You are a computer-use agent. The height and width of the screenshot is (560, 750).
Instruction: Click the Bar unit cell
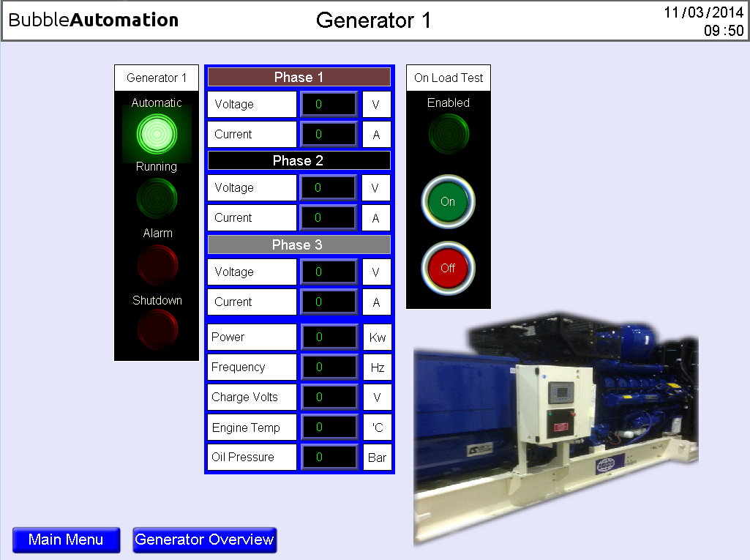378,457
